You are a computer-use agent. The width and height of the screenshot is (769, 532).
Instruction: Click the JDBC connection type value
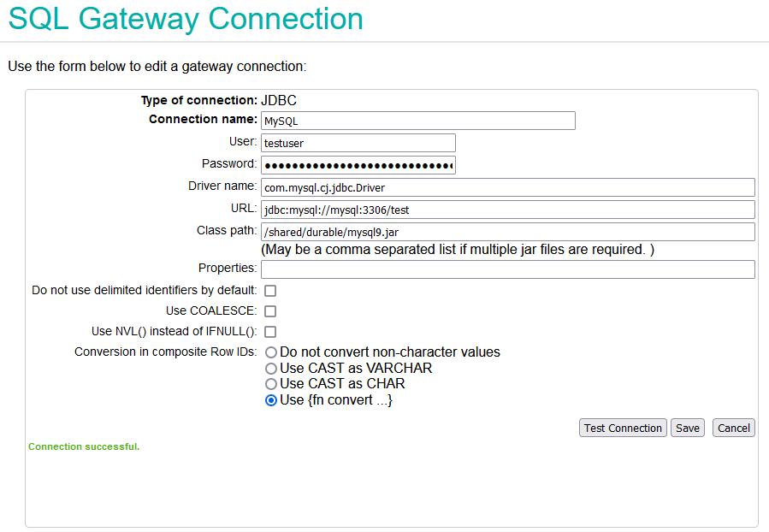(279, 101)
